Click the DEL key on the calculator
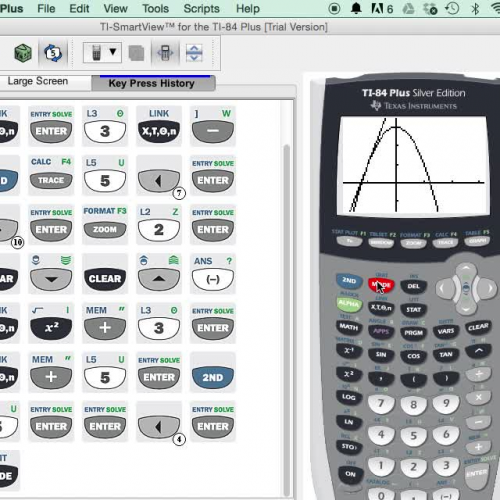Screen dimensions: 500x500 413,286
